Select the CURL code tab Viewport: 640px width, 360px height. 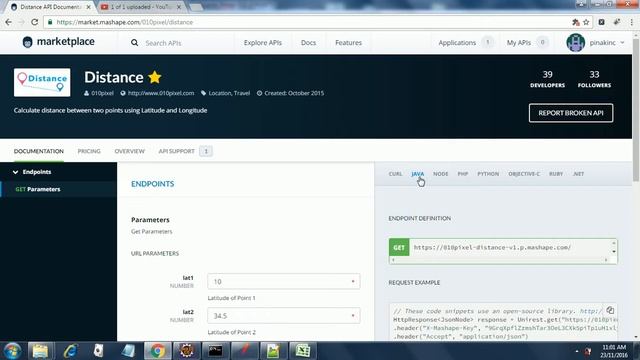395,174
